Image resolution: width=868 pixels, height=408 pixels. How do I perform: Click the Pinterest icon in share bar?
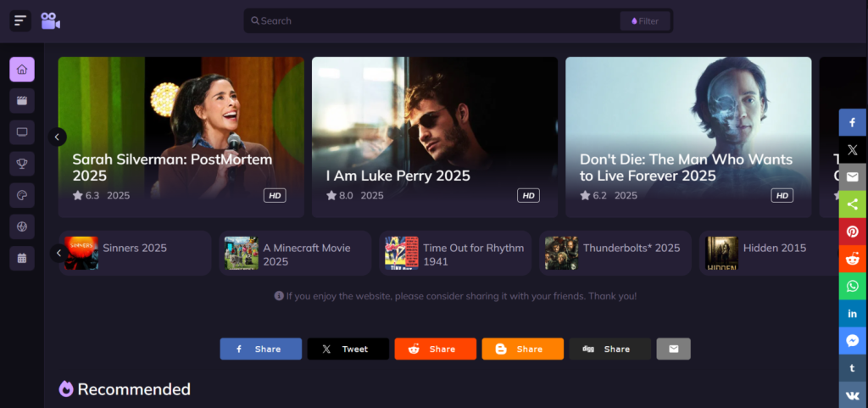coord(853,232)
